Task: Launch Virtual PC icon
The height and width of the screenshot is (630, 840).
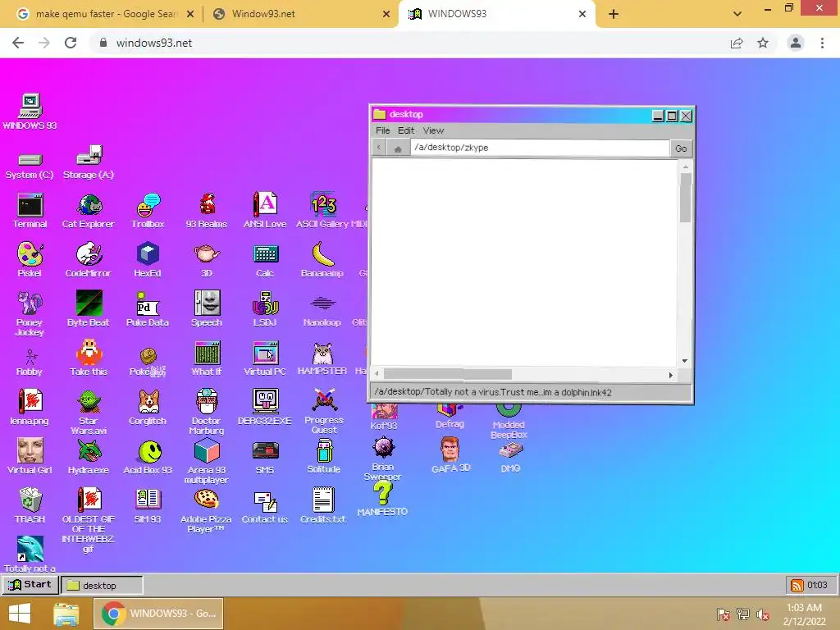Action: (265, 358)
